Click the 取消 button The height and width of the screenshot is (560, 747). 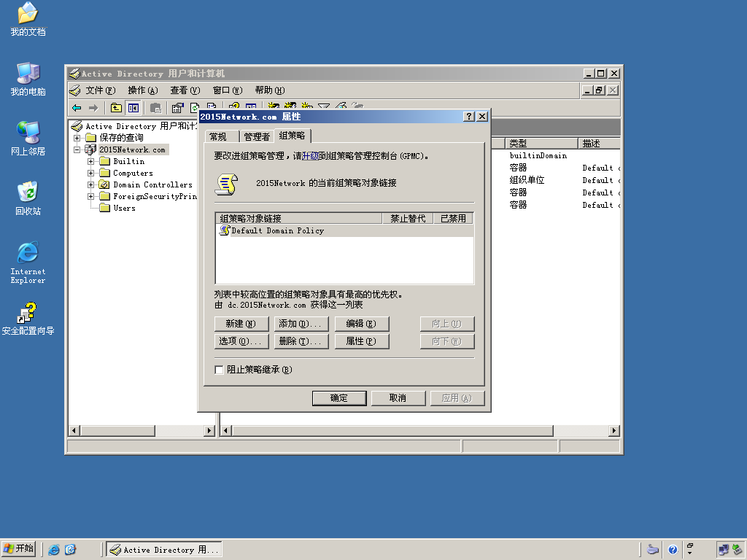click(x=398, y=398)
